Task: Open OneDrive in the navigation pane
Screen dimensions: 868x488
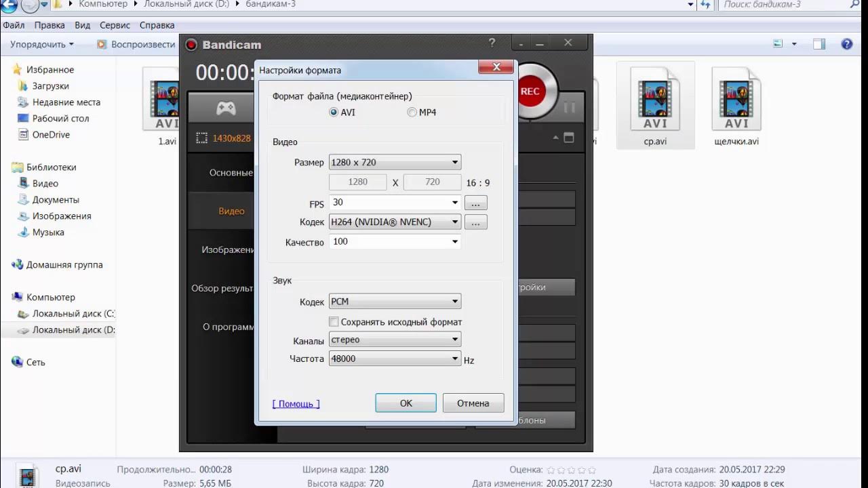Action: 52,135
